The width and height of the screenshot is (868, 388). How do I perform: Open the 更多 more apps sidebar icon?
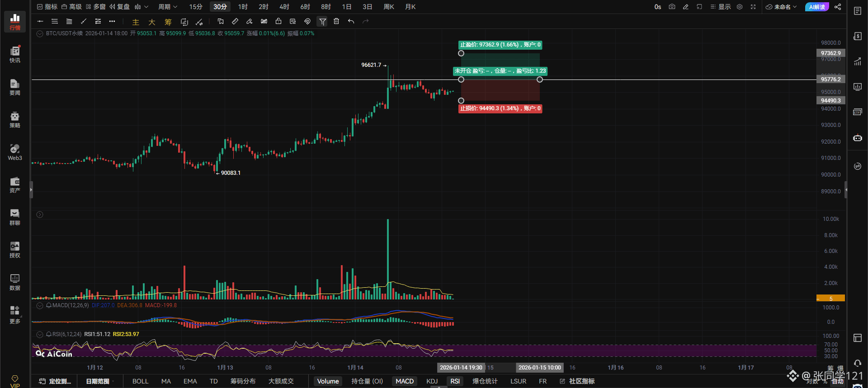tap(15, 315)
